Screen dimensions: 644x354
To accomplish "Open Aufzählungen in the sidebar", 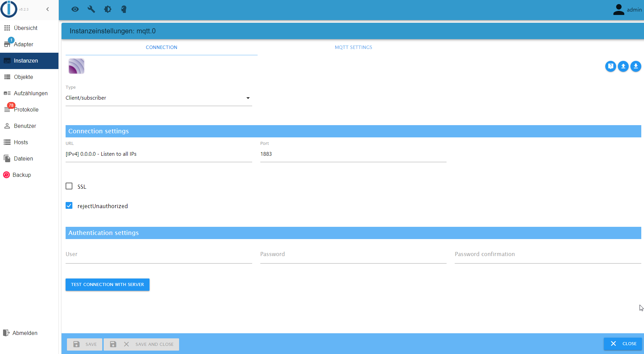I will click(x=29, y=93).
